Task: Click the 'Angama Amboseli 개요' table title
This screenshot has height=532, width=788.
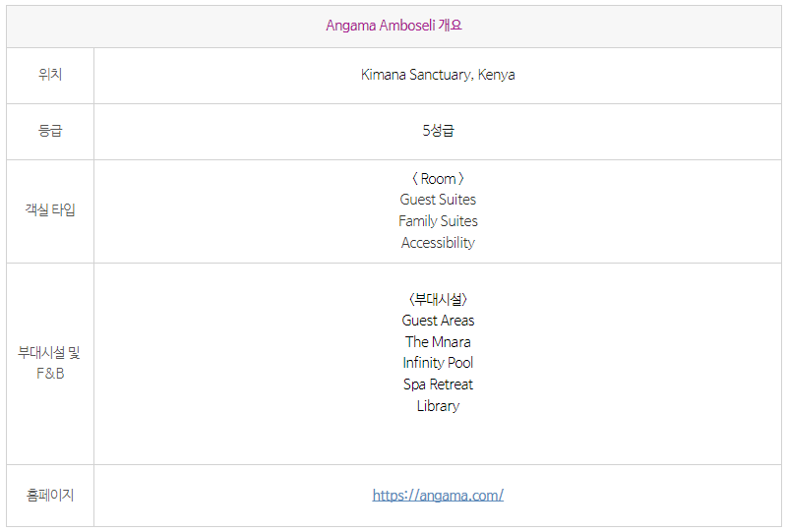Action: tap(394, 26)
